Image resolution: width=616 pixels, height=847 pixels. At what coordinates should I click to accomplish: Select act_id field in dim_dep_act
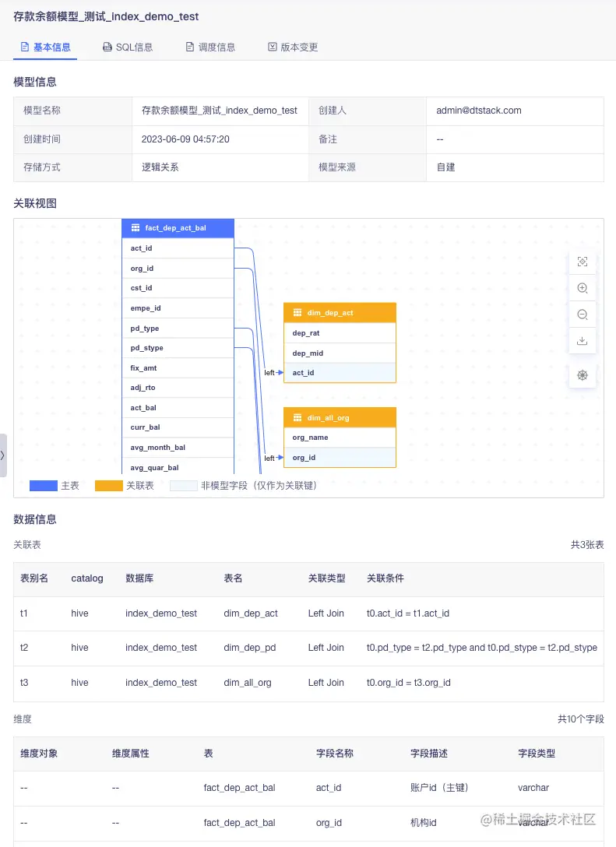340,373
